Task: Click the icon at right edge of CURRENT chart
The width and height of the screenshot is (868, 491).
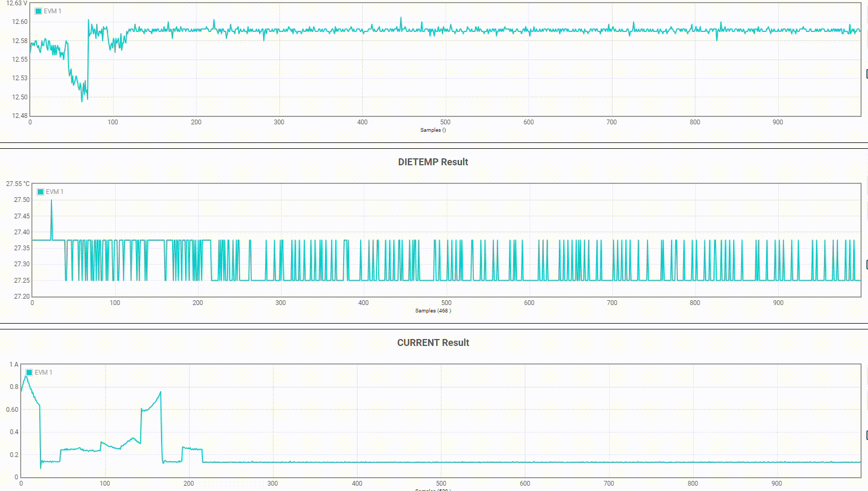Action: (x=866, y=436)
